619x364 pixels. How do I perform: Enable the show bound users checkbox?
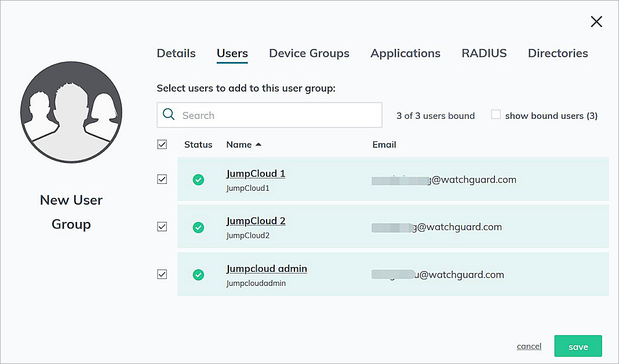point(496,114)
